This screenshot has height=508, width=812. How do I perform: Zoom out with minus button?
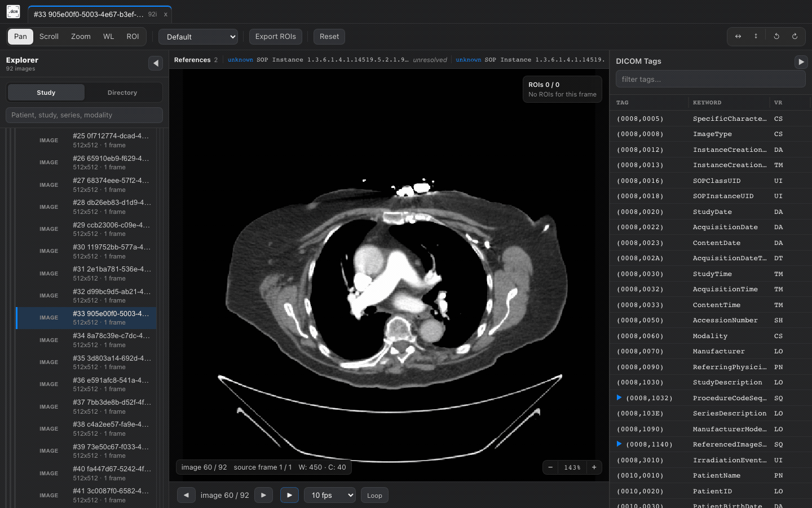(550, 467)
